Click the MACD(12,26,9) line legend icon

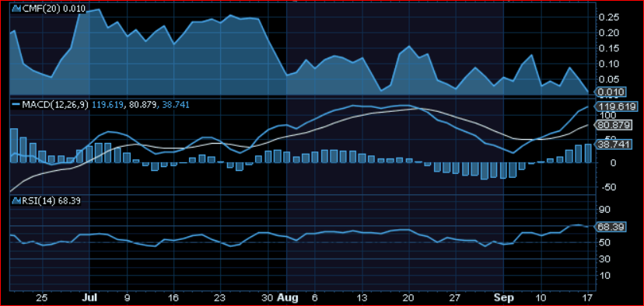[x=16, y=105]
